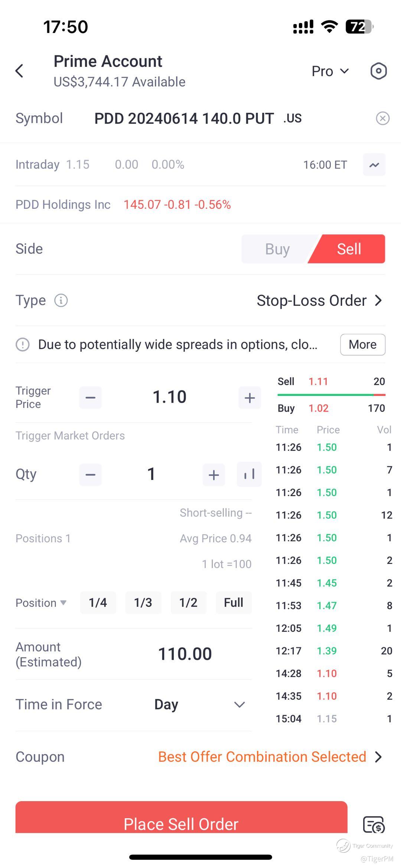Tap the back arrow icon

click(19, 71)
